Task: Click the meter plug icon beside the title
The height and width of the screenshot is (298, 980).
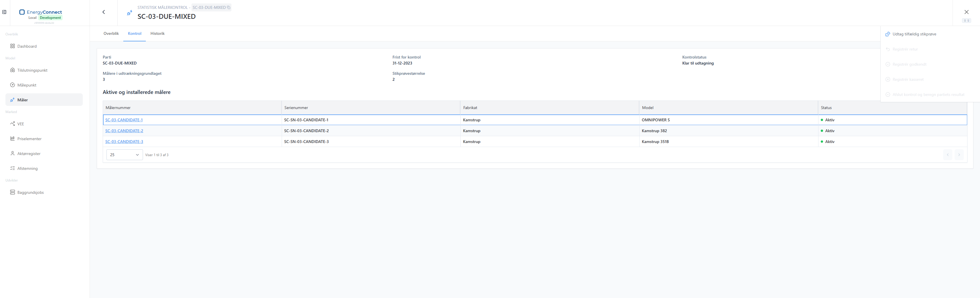Action: click(130, 13)
